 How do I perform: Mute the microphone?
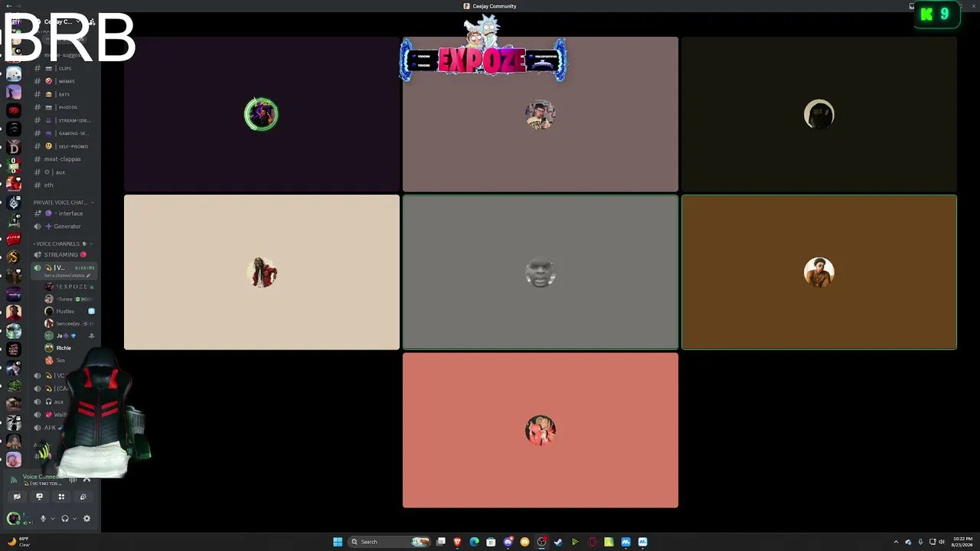coord(43,519)
